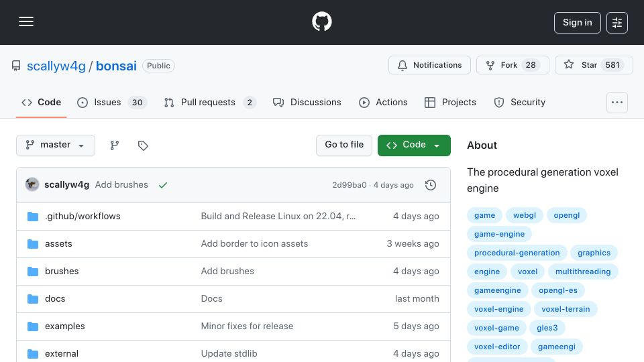This screenshot has height=362, width=644.
Task: Open the Actions tab
Action: point(383,102)
